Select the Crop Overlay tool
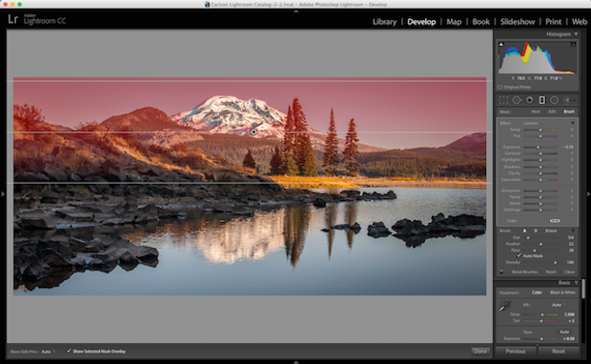Image resolution: width=591 pixels, height=364 pixels. coord(503,100)
